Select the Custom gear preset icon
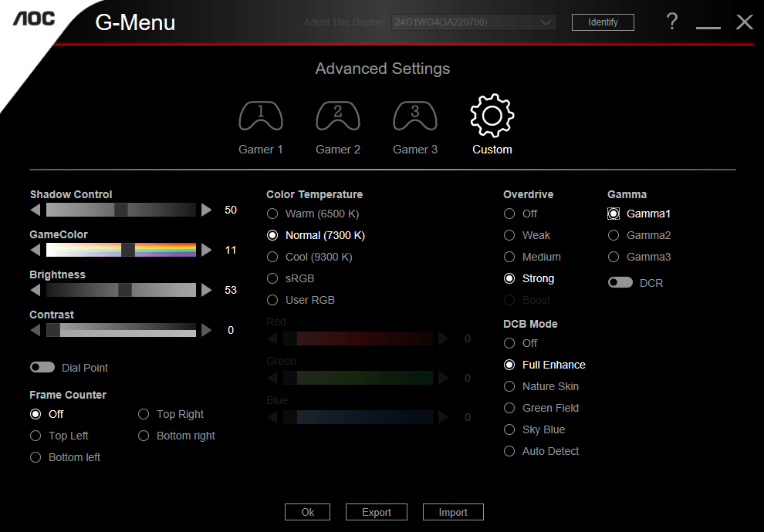The height and width of the screenshot is (532, 764). (492, 116)
